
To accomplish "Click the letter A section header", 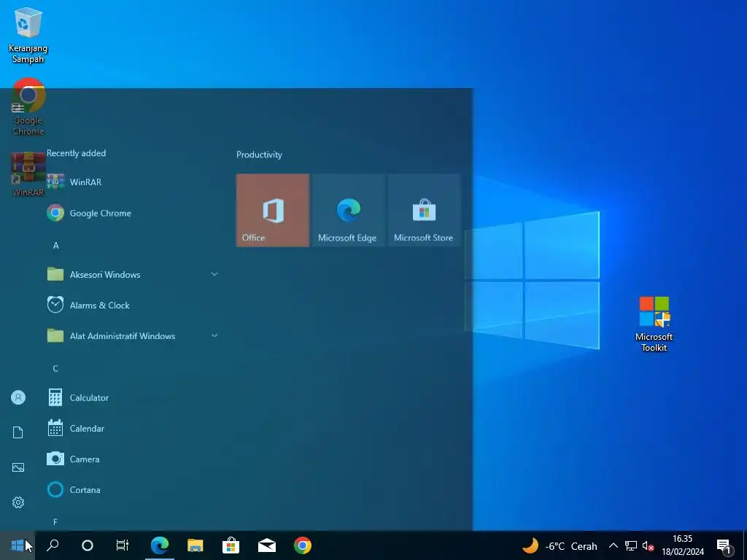I will coord(55,245).
